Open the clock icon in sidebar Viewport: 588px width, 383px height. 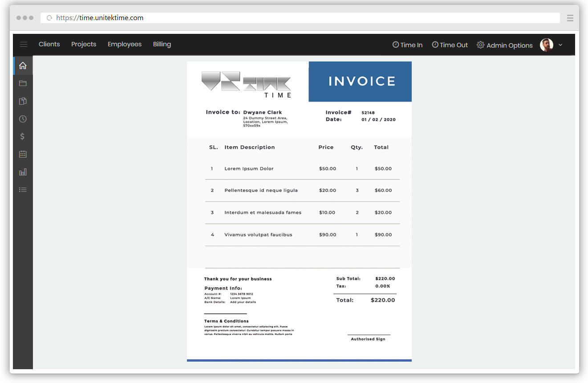click(x=23, y=119)
